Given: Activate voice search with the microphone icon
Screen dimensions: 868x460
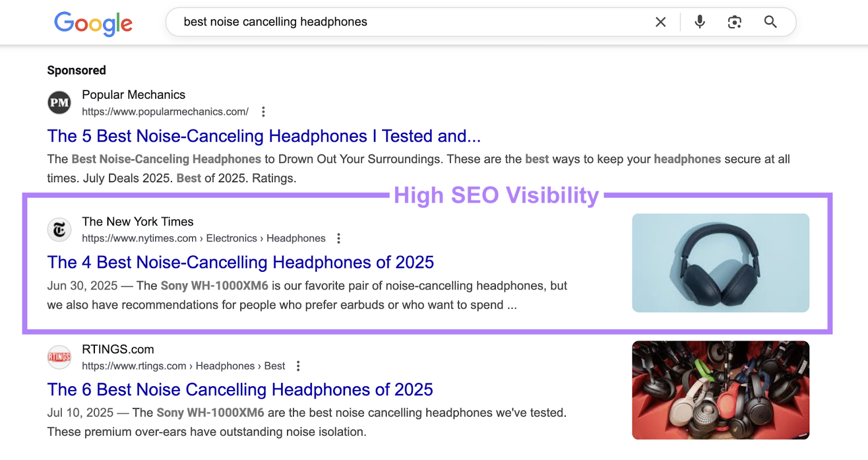Looking at the screenshot, I should (699, 22).
